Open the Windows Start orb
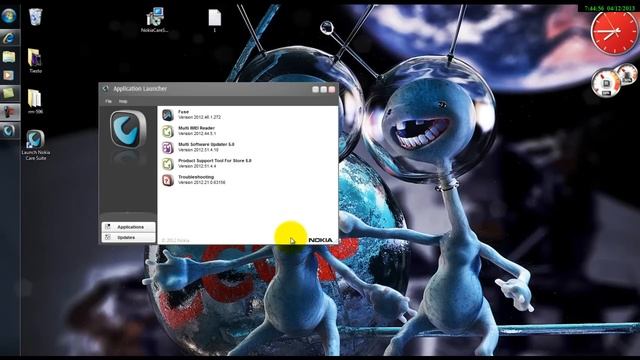The height and width of the screenshot is (360, 640). point(9,16)
